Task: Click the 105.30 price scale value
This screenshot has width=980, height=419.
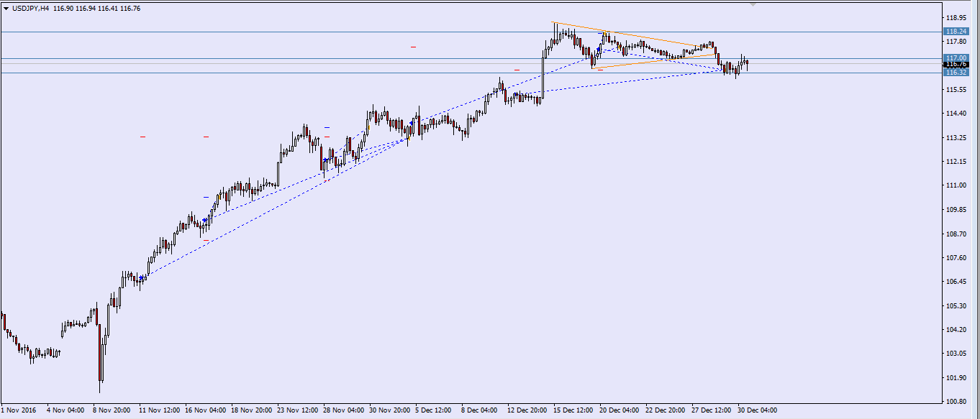Action: tap(956, 305)
